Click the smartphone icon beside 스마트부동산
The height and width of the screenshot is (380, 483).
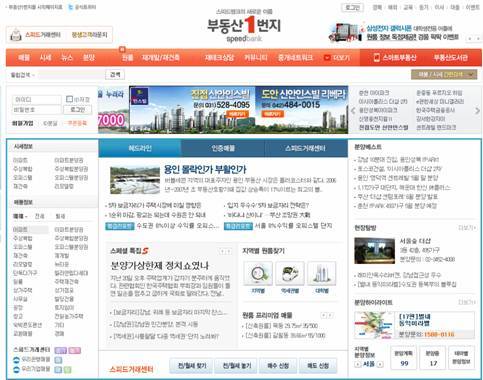coord(377,58)
